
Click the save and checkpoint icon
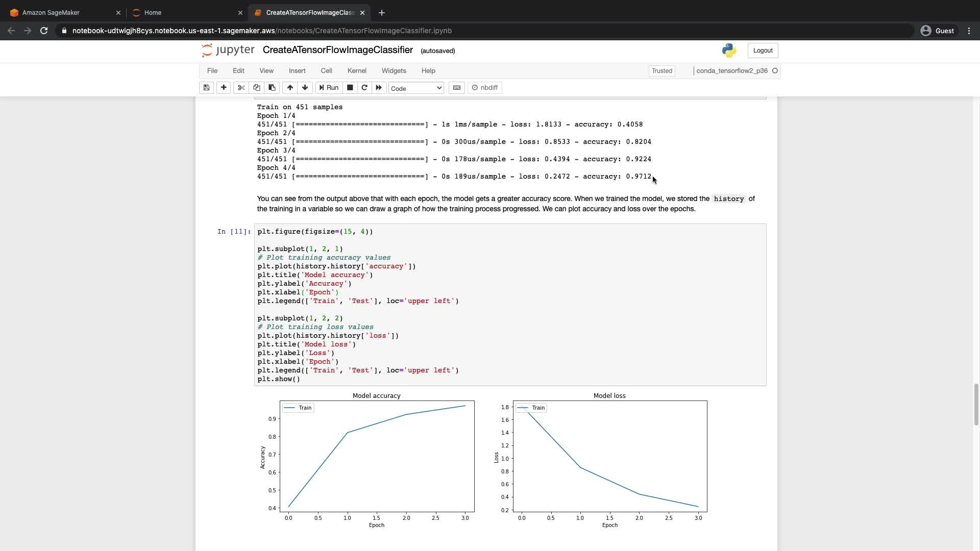tap(206, 88)
